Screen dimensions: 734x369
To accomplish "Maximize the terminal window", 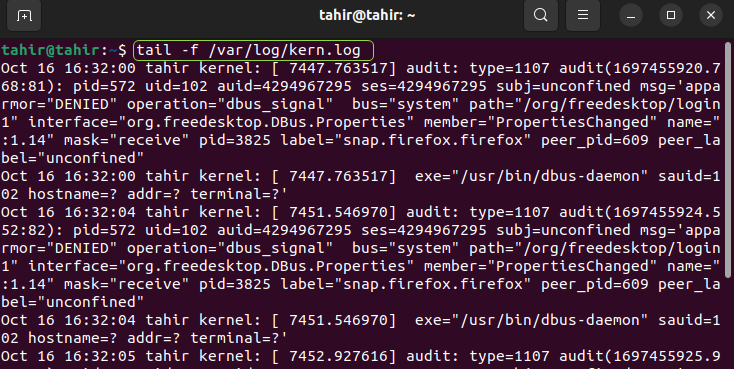I will [671, 16].
